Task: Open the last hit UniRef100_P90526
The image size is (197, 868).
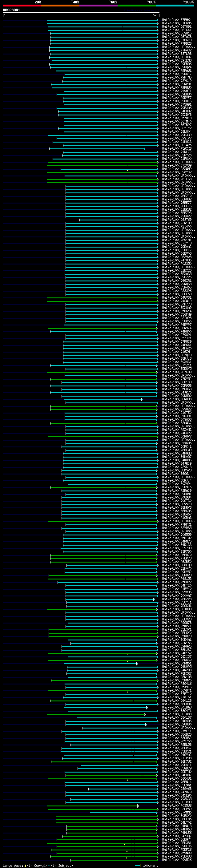Action: [x=176, y=860]
